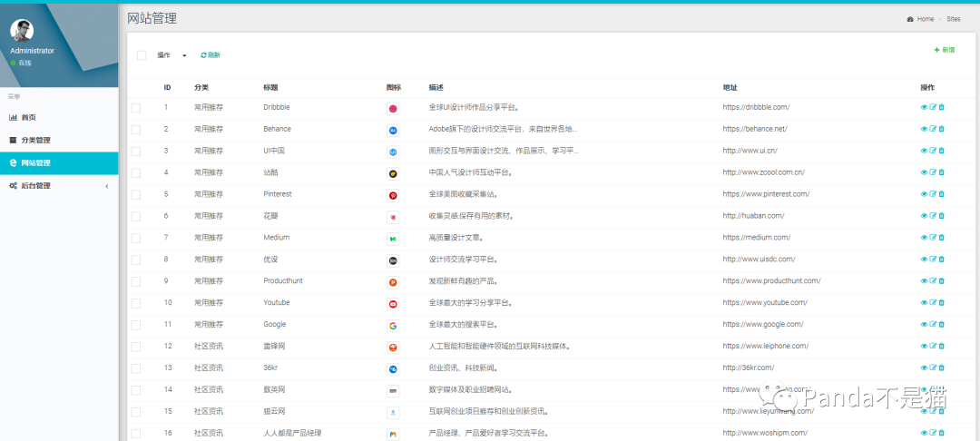Click the Sites breadcrumb
980x441 pixels.
pyautogui.click(x=953, y=19)
